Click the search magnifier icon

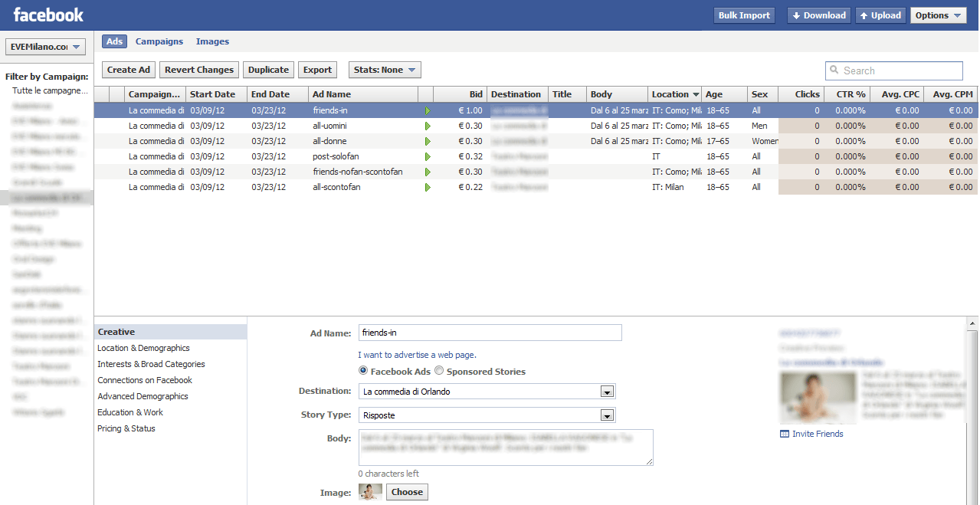(x=834, y=71)
